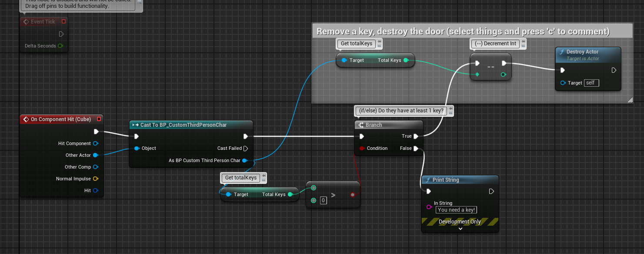
Task: Click the upper Total Keys output pin
Action: coord(406,60)
